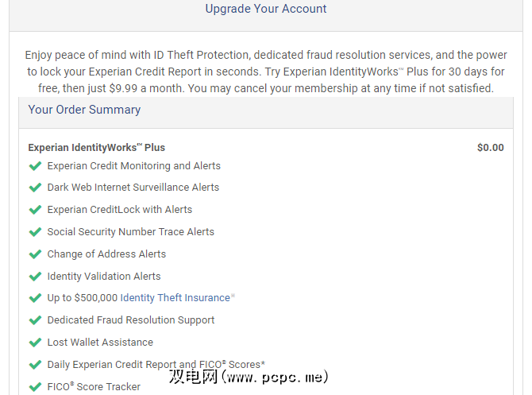Click the Experian CreditLock with Alerts text
Image resolution: width=532 pixels, height=395 pixels.
coord(119,210)
